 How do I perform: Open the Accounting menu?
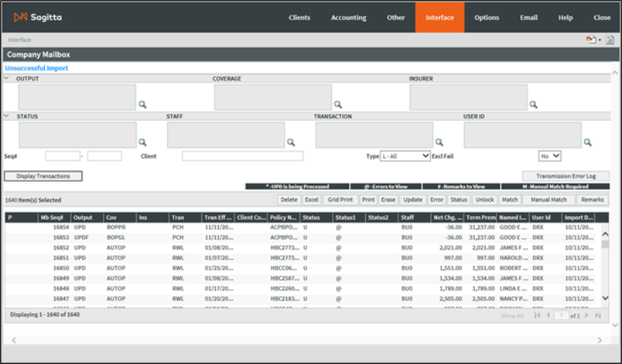tap(349, 17)
